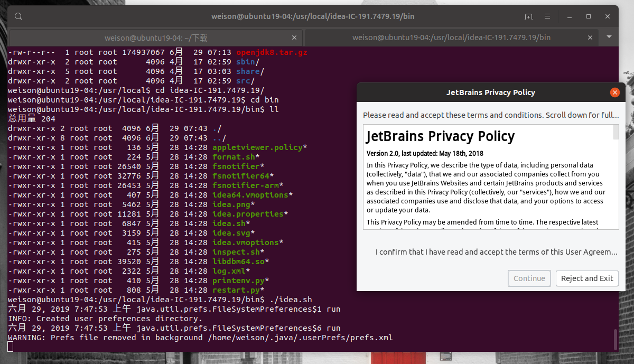Choose Reject and Exit

(587, 278)
